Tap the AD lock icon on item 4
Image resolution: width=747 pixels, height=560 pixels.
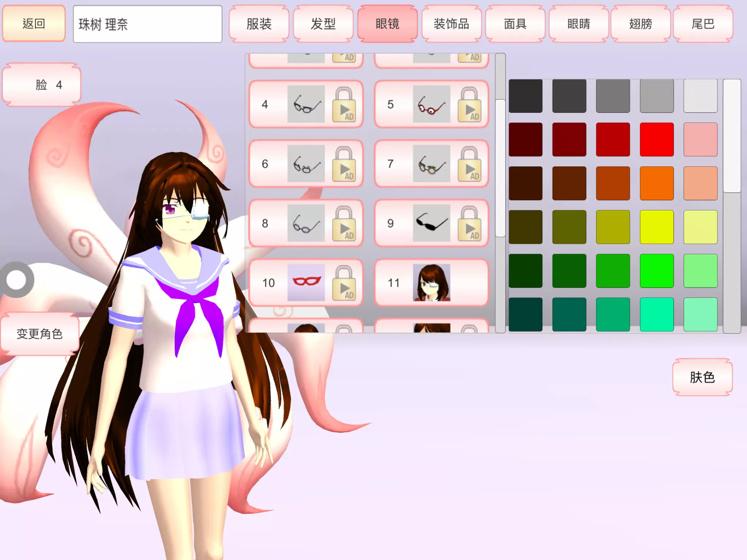344,104
